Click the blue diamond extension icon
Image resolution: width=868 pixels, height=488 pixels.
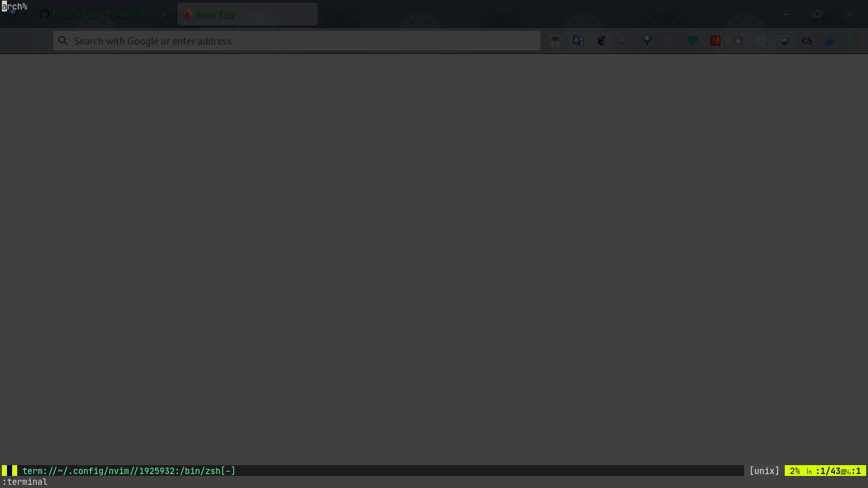646,41
